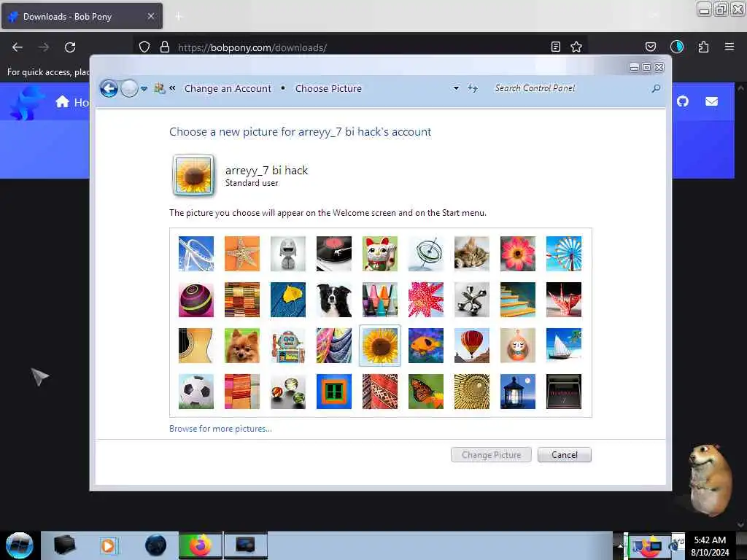The width and height of the screenshot is (747, 560).
Task: Open Browse for more pictures link
Action: pos(220,429)
